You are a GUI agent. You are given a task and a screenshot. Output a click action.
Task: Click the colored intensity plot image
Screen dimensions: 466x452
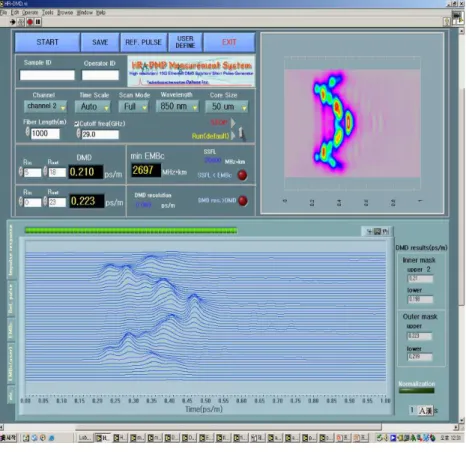click(x=352, y=123)
